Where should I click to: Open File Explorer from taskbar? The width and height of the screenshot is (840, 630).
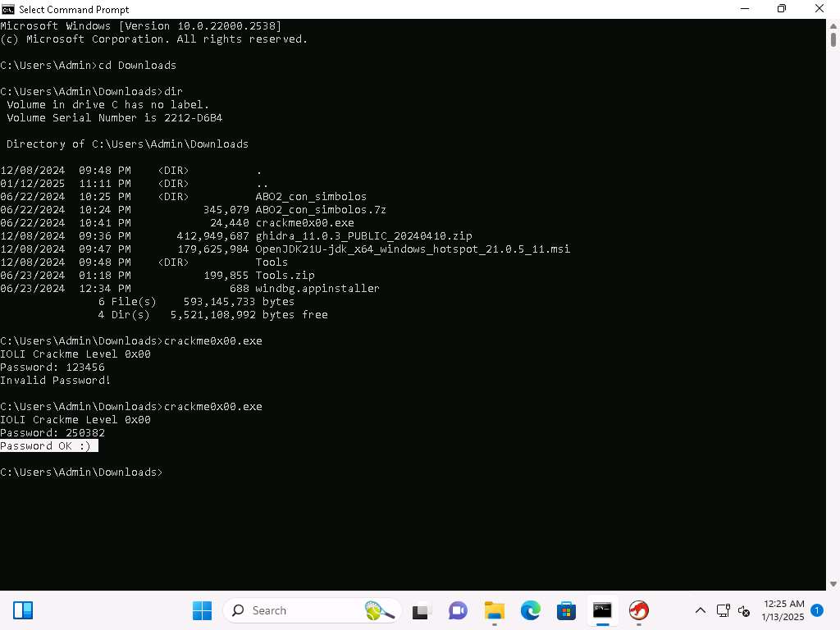pyautogui.click(x=494, y=610)
